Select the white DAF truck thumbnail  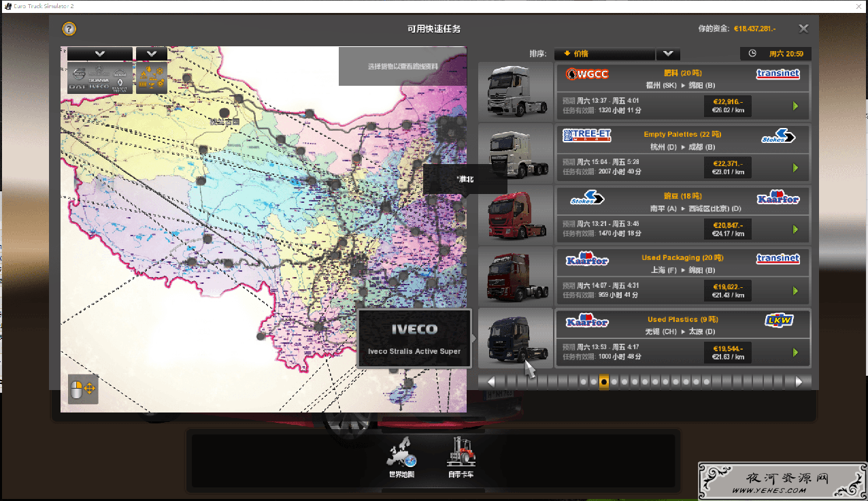tap(516, 152)
